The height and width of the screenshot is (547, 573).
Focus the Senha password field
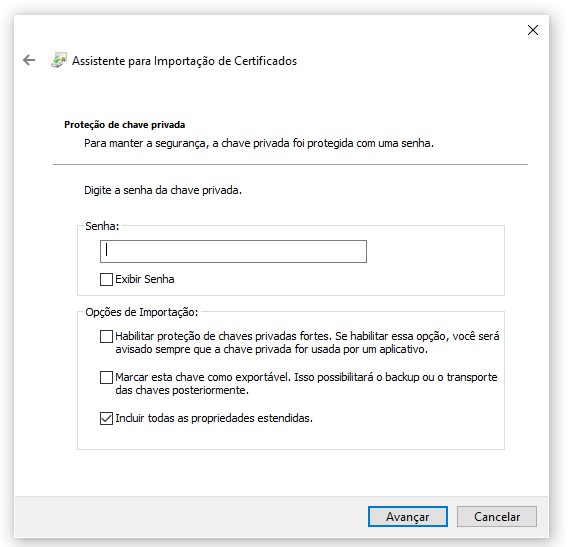(x=233, y=251)
